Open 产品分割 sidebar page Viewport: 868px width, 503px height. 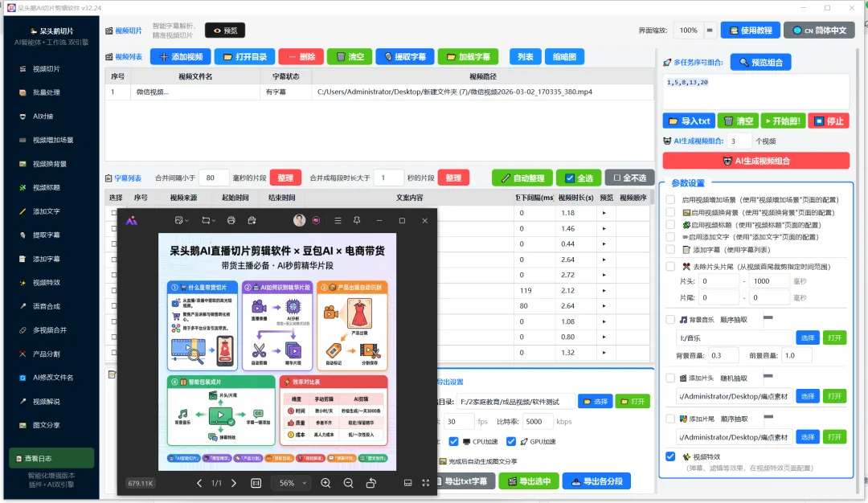pyautogui.click(x=46, y=354)
